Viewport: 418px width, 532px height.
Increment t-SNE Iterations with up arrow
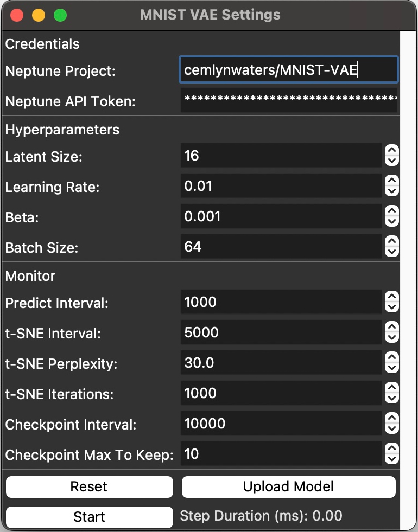(x=392, y=388)
